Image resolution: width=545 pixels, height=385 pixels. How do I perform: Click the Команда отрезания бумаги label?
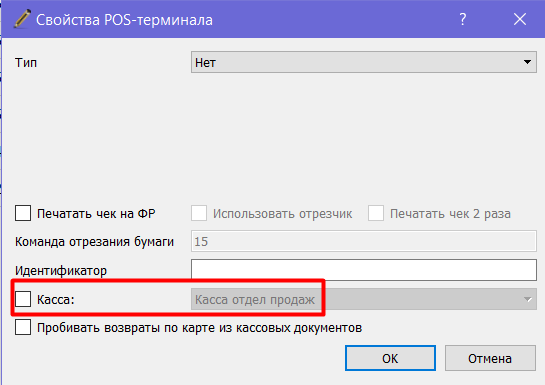click(x=94, y=241)
